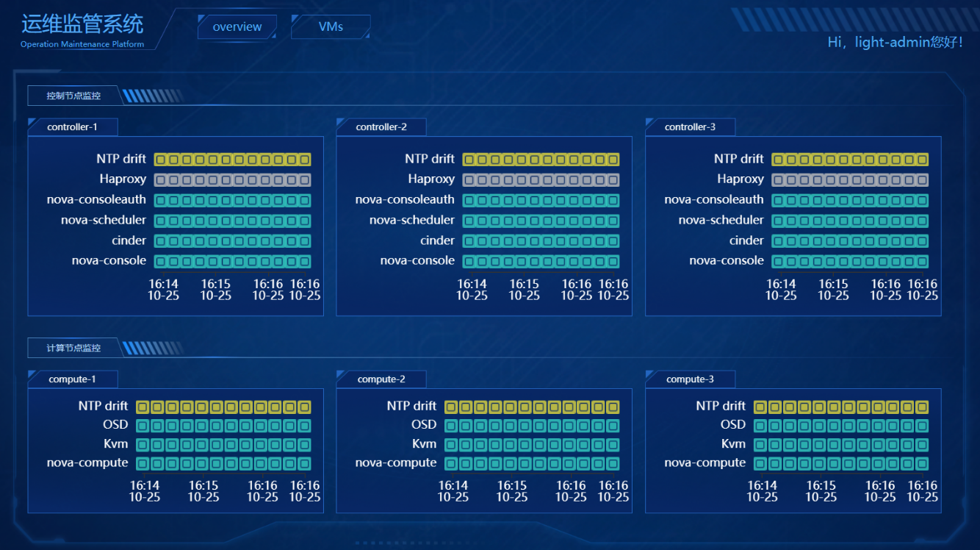Click nova-compute label in compute-2
980x550 pixels.
396,463
